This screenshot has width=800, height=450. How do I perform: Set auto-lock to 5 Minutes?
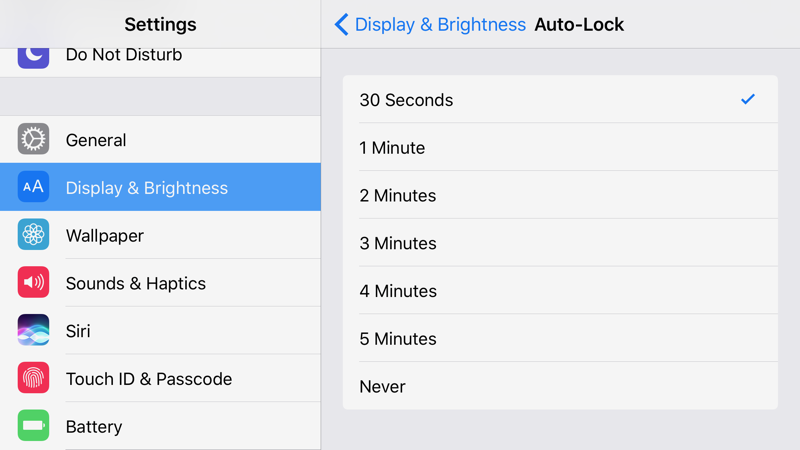click(x=559, y=339)
